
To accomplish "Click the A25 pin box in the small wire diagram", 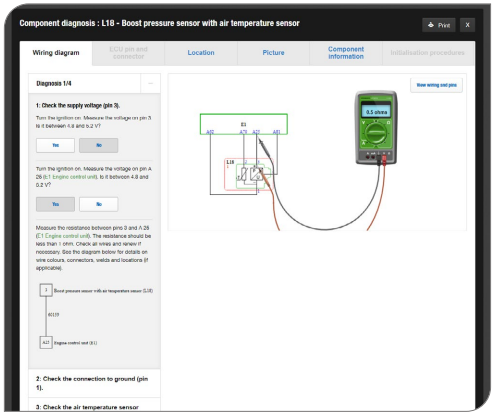I will tap(46, 342).
